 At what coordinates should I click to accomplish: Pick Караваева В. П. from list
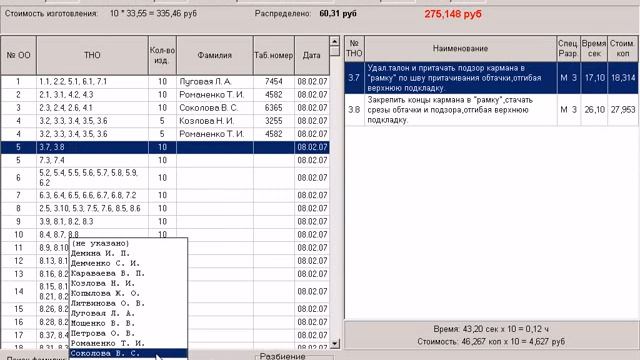(x=128, y=273)
